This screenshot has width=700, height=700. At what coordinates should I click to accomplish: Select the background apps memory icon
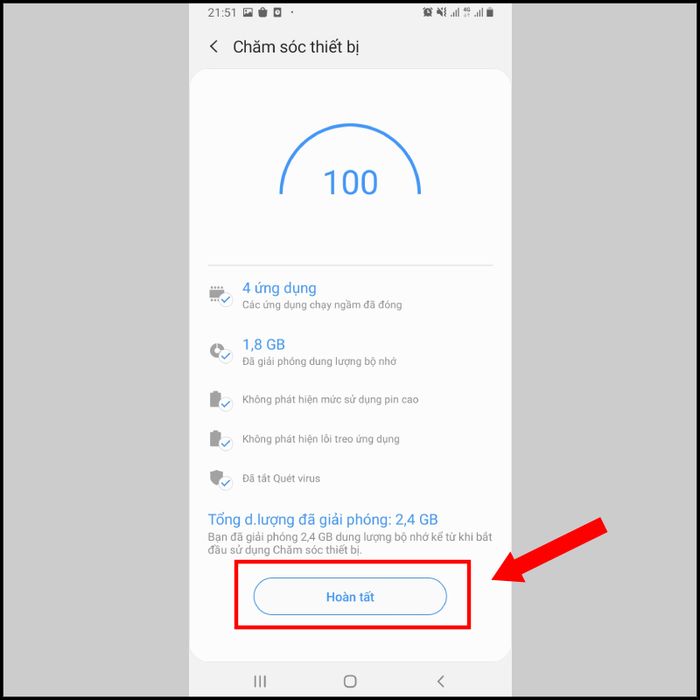pyautogui.click(x=221, y=296)
